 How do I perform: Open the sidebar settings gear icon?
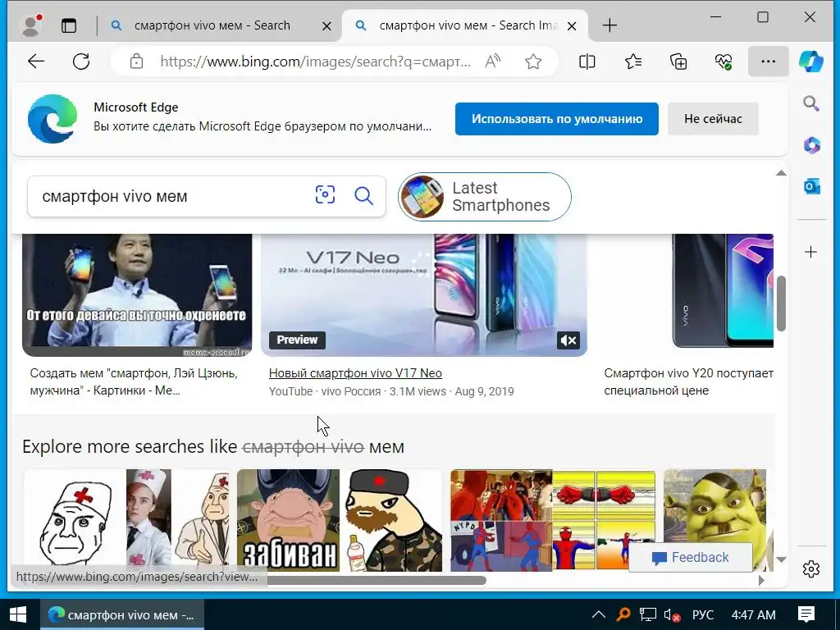(811, 569)
